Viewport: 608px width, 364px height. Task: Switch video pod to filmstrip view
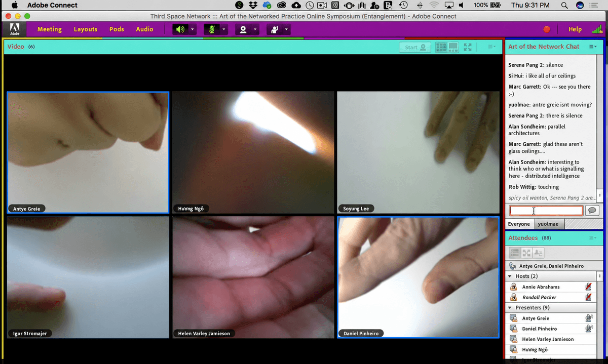click(x=453, y=47)
